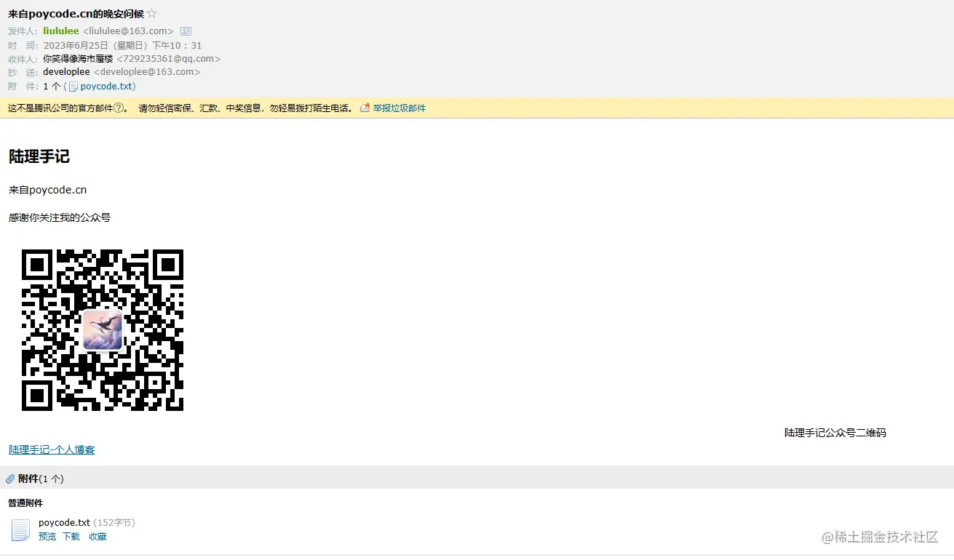954x560 pixels.
Task: Preview the attachment via the 预览 link
Action: click(x=47, y=536)
